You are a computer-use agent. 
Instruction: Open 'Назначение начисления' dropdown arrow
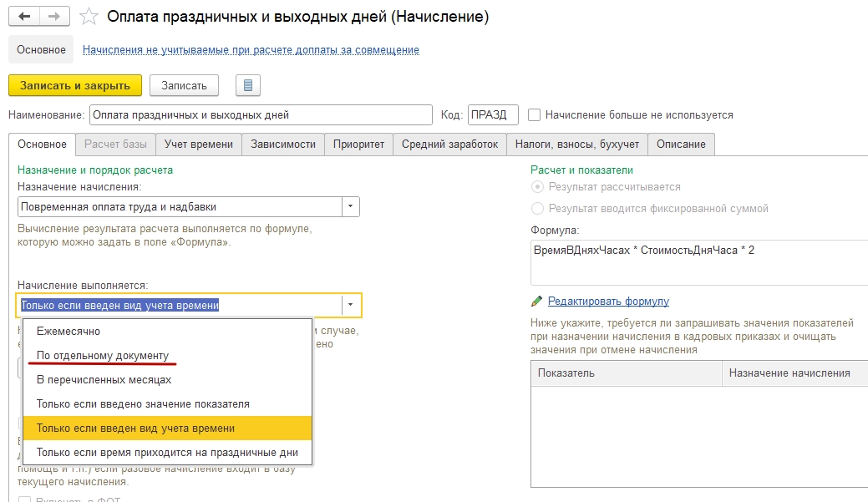351,206
